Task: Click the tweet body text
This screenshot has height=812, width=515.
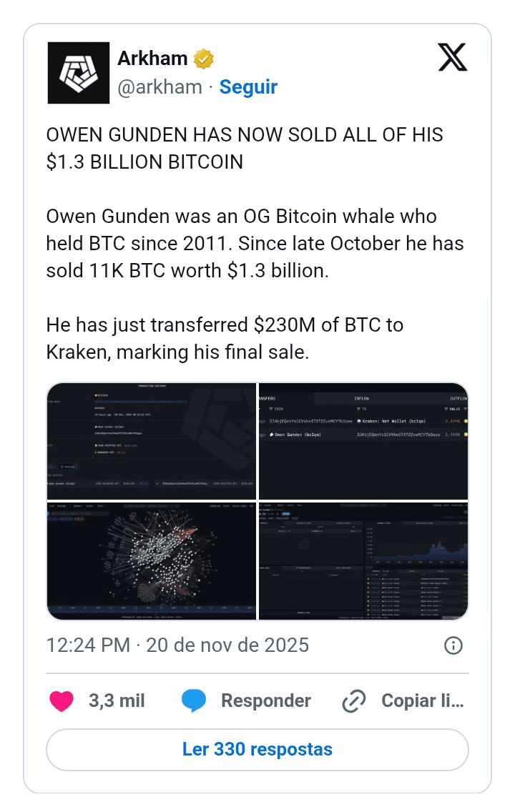Action: tap(255, 244)
